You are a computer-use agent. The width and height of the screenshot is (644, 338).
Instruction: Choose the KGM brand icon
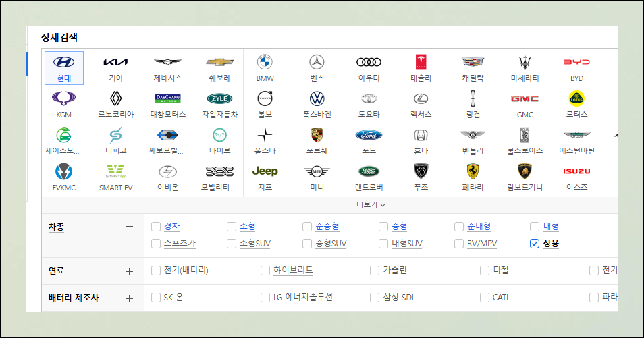[63, 98]
